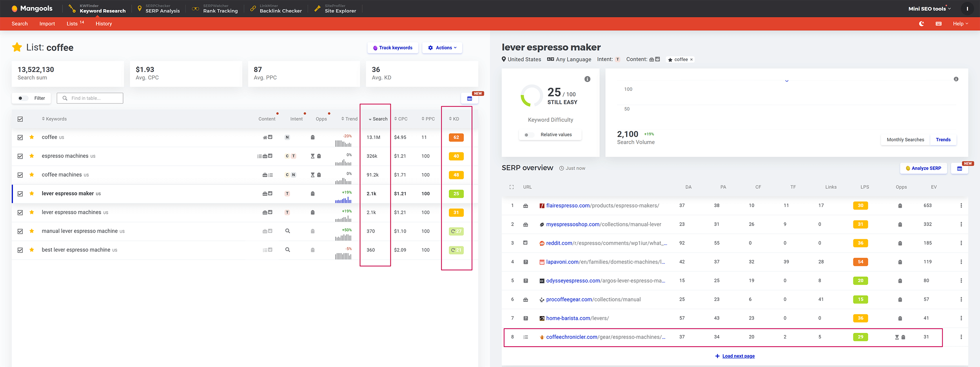The width and height of the screenshot is (980, 367).
Task: Click the Mangools logo
Action: click(32, 8)
